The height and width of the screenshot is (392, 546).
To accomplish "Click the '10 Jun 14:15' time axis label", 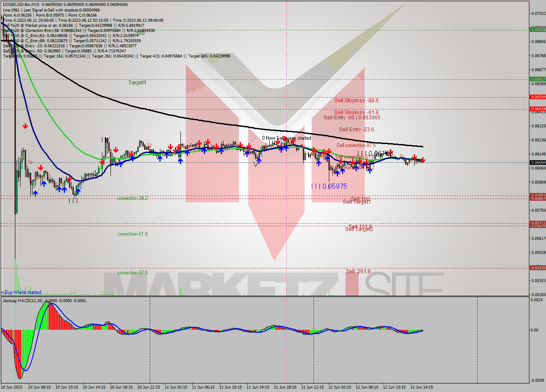I will click(x=94, y=388).
